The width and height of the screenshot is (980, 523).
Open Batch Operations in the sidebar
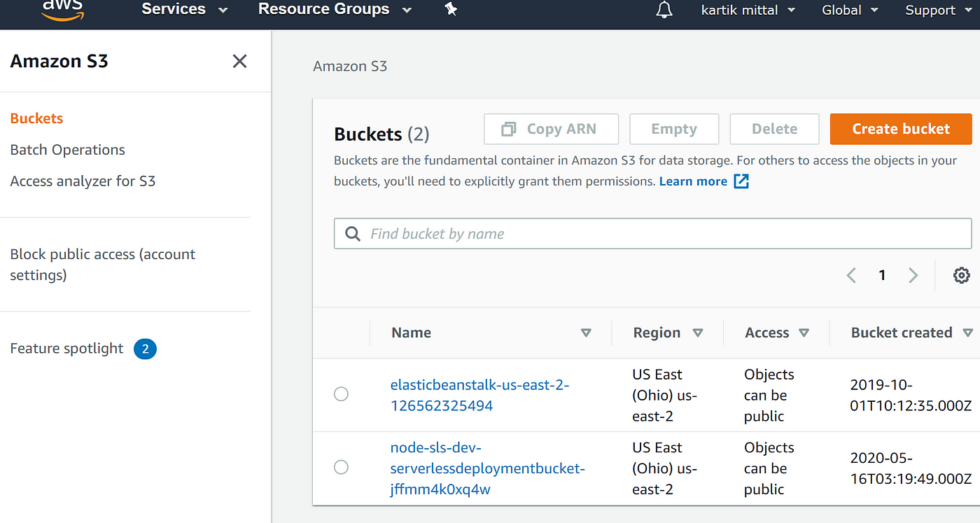tap(67, 150)
